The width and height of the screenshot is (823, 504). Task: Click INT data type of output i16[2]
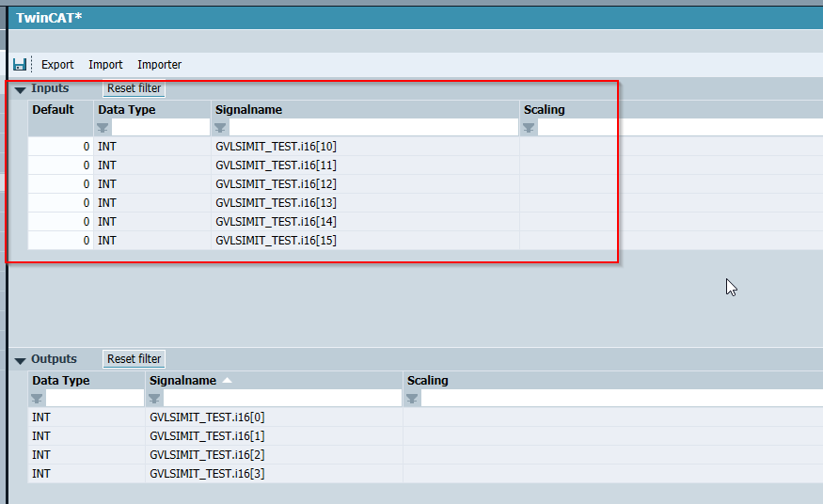[41, 455]
